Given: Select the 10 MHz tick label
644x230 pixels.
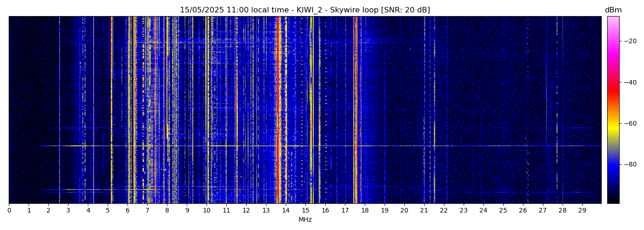Looking at the screenshot, I should pos(207,211).
